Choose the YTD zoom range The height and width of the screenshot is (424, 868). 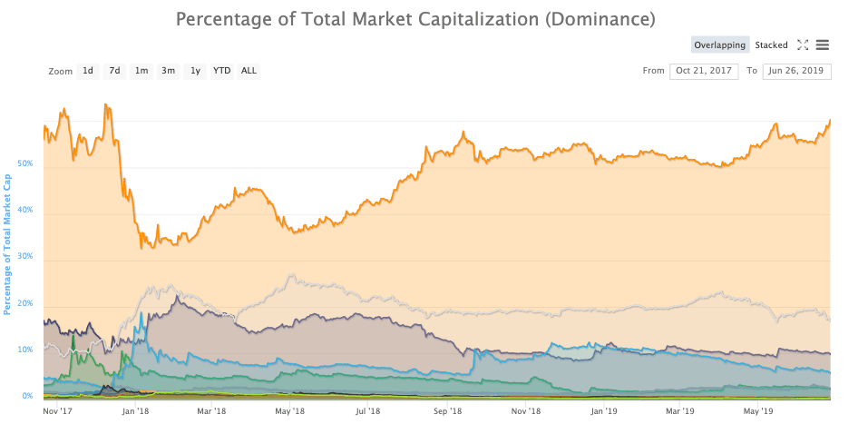pos(222,71)
